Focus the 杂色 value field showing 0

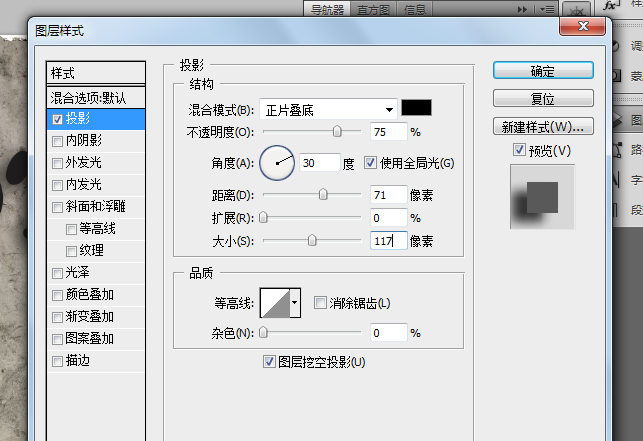(389, 333)
